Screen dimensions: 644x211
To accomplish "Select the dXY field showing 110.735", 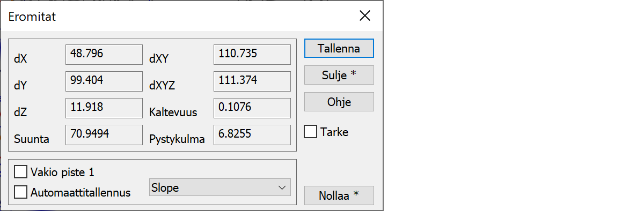I will coord(252,55).
